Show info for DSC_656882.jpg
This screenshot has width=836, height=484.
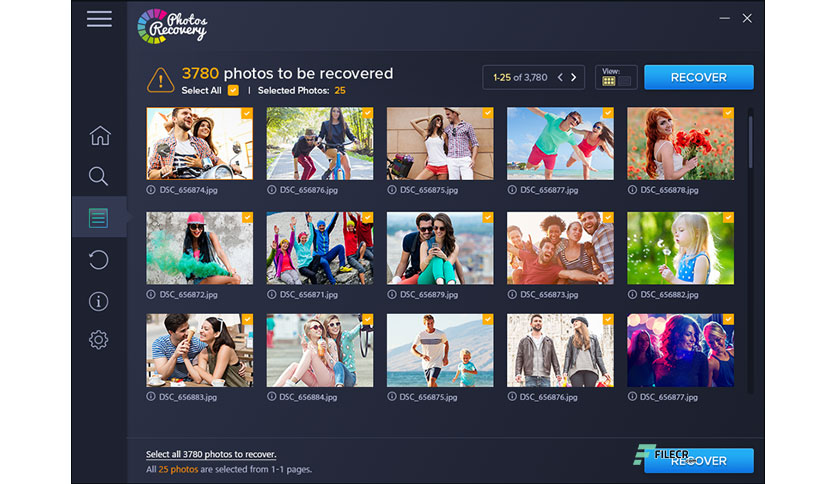[632, 294]
